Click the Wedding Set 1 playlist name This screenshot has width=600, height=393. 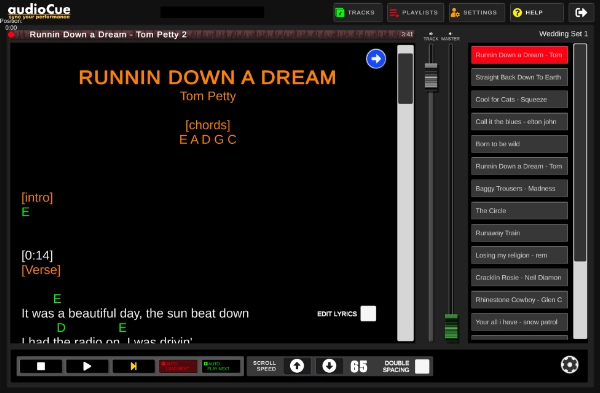point(563,34)
